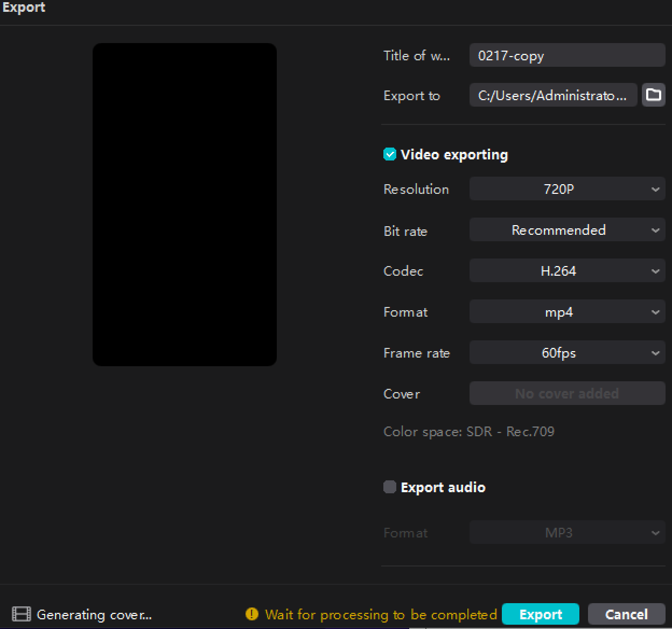
Task: Click the Wait for processing message
Action: [381, 614]
